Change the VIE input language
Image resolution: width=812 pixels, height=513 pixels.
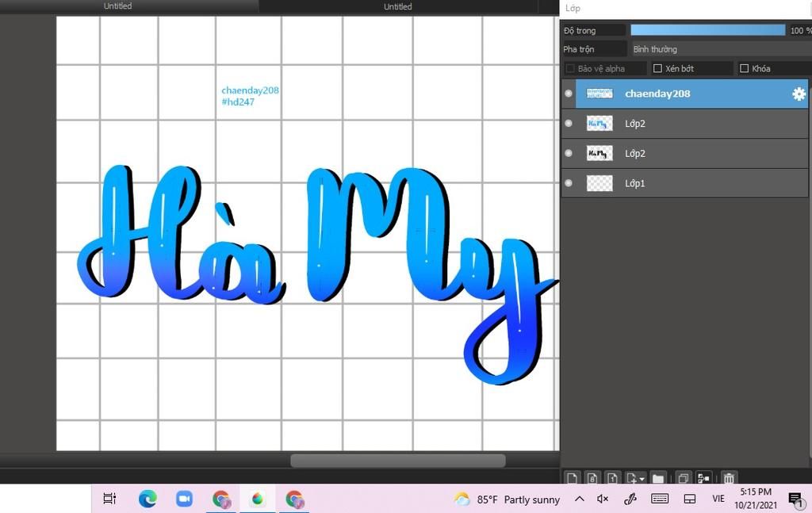718,499
